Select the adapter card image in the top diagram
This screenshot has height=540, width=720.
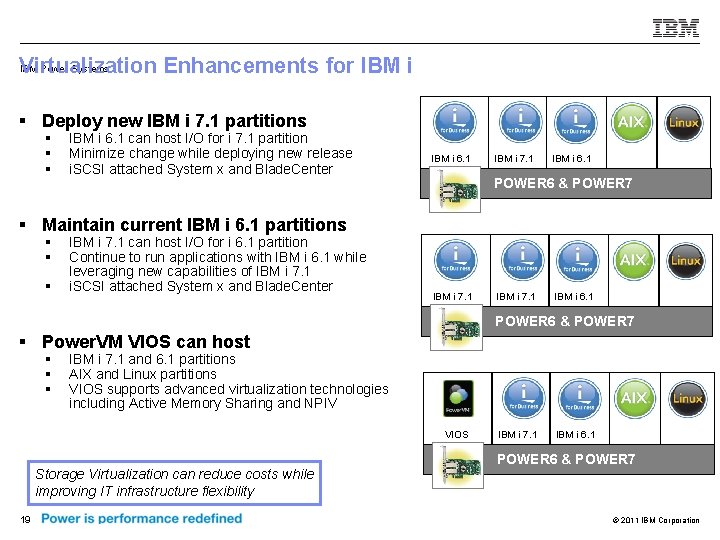click(x=455, y=189)
